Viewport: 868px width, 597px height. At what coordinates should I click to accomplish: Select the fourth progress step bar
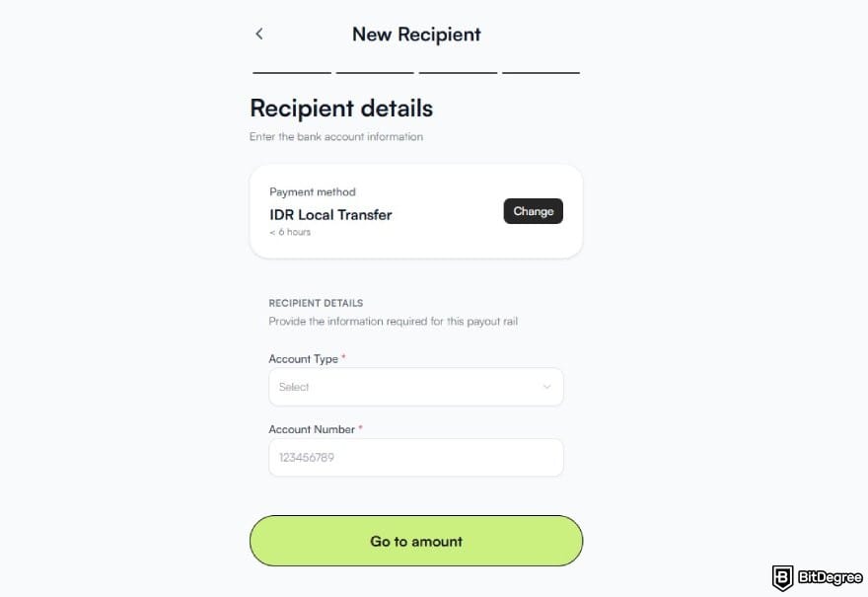coord(541,71)
